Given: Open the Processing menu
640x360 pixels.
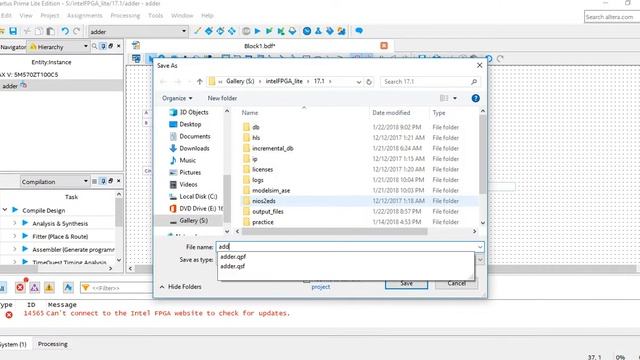Looking at the screenshot, I should coord(125,16).
